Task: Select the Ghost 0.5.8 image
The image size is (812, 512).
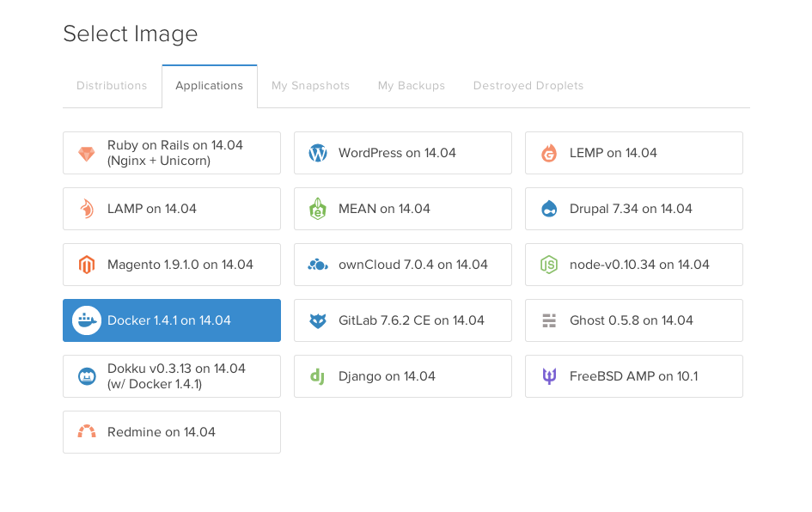Action: pyautogui.click(x=633, y=320)
